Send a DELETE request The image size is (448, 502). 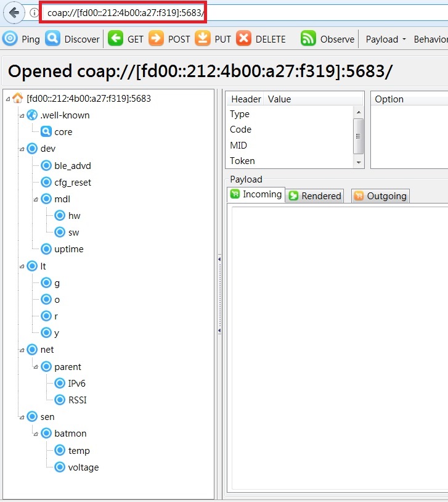point(261,39)
